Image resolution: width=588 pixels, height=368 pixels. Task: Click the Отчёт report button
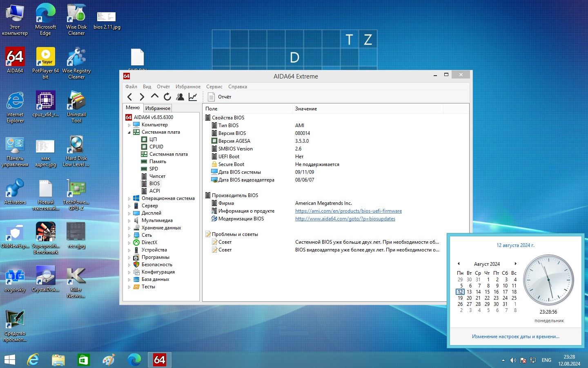point(220,97)
